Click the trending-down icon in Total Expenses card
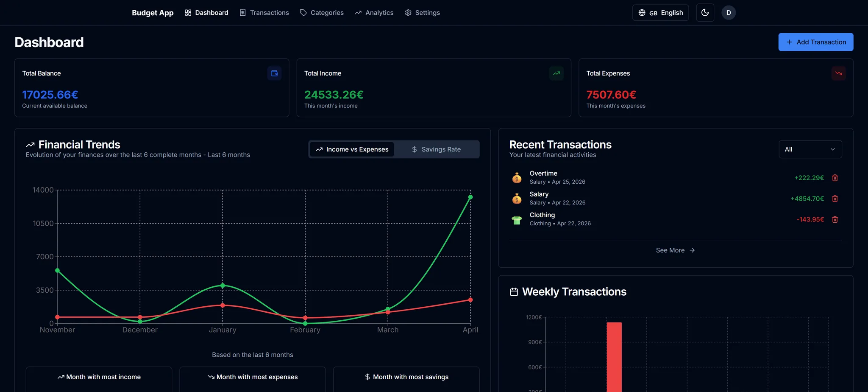Viewport: 868px width, 392px height. pyautogui.click(x=838, y=73)
